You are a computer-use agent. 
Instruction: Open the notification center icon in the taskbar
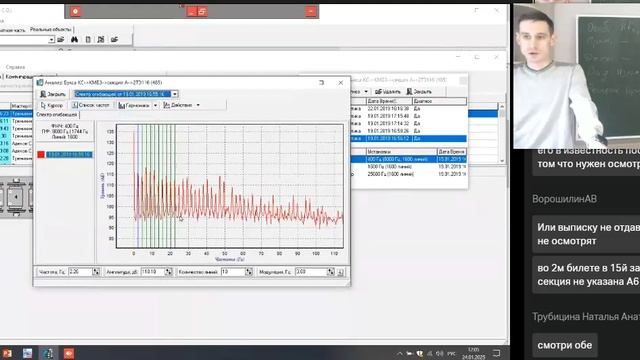[496, 353]
